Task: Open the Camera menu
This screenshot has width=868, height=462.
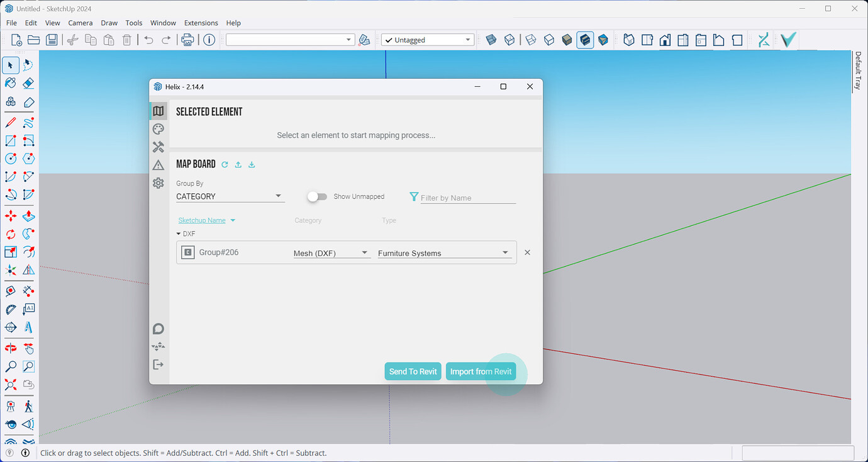Action: 80,23
